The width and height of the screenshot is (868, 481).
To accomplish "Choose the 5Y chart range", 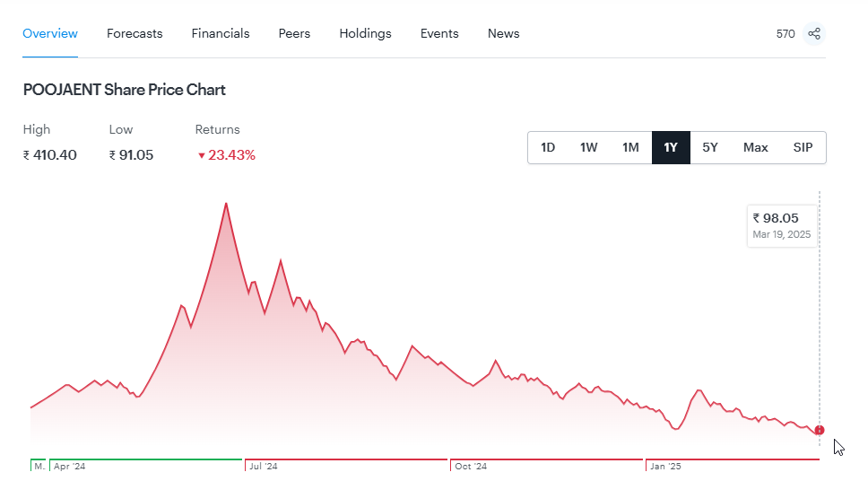I will pos(710,147).
